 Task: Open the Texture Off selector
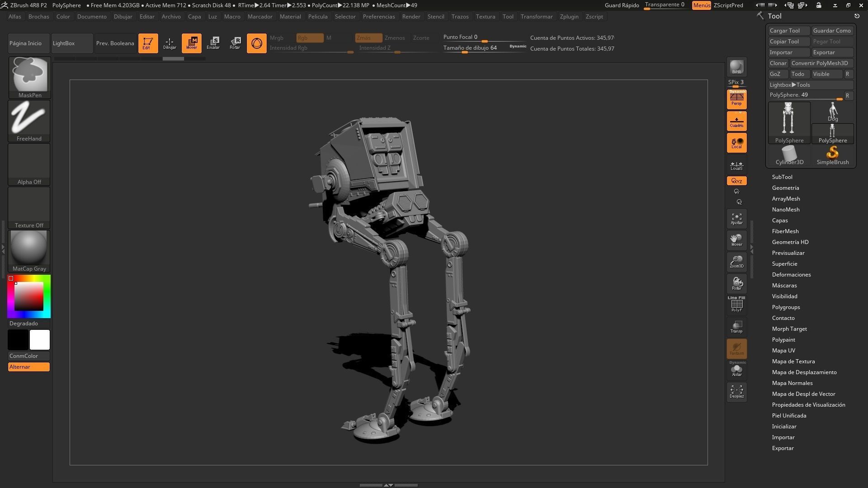pos(29,207)
